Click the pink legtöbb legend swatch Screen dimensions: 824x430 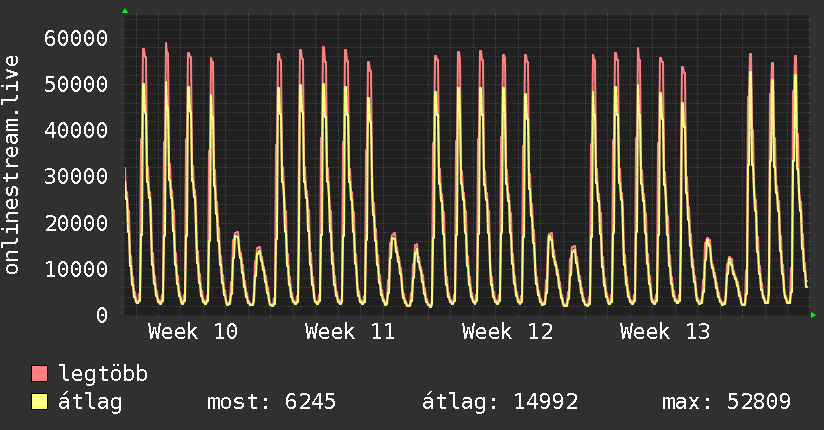pyautogui.click(x=39, y=374)
